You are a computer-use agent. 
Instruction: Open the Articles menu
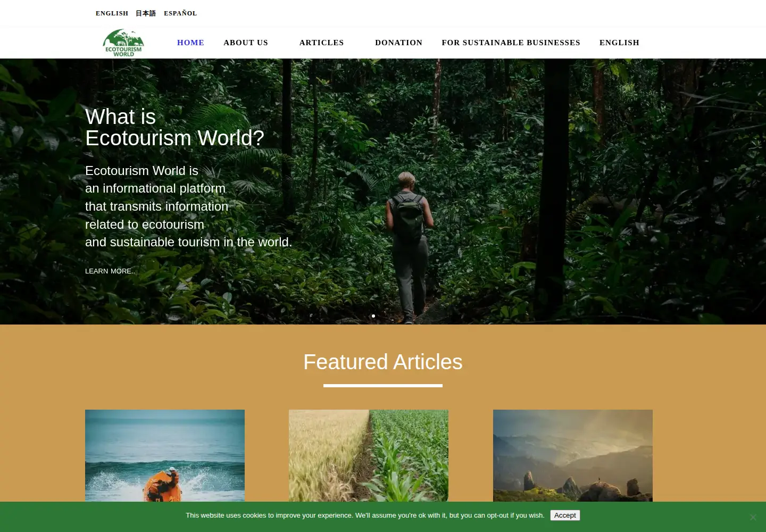click(321, 43)
